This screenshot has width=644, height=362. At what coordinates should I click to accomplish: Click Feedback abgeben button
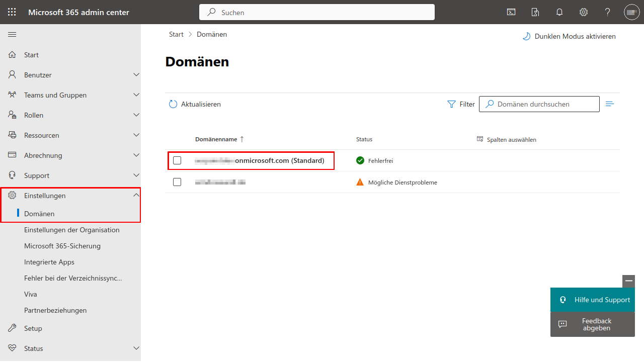593,324
